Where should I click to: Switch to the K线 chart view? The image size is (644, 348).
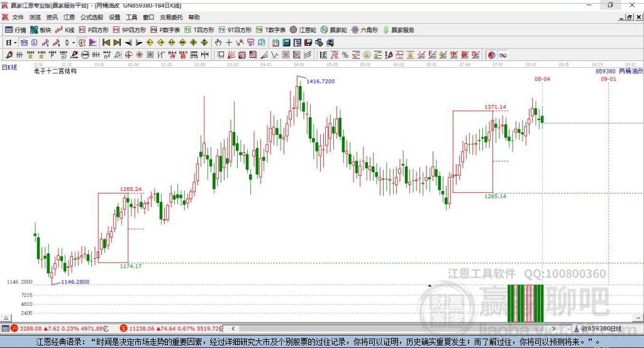pos(65,30)
